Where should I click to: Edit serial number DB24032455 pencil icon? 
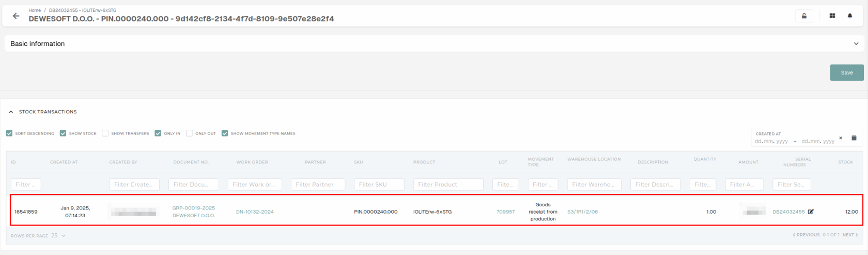(811, 212)
